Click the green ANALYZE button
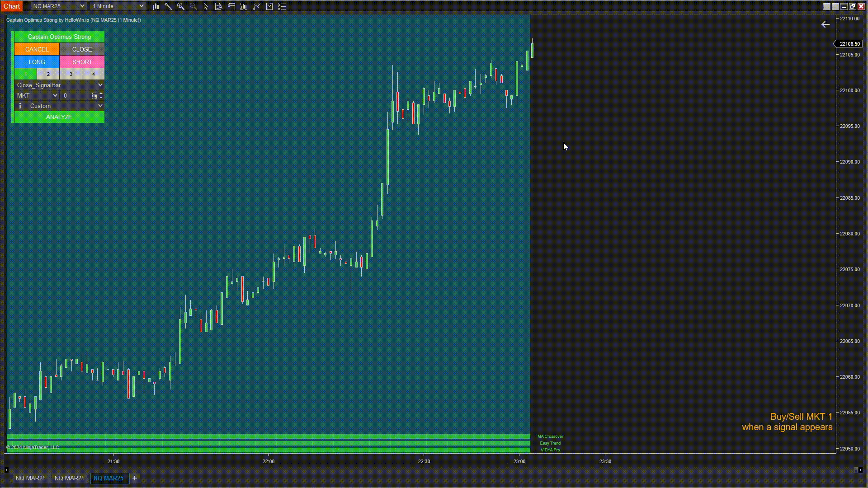 [59, 117]
